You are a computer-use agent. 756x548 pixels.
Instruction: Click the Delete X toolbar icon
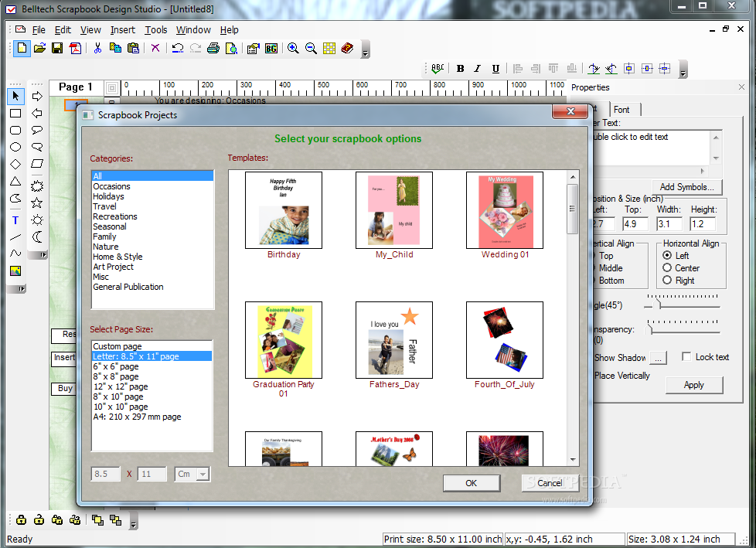pos(155,48)
